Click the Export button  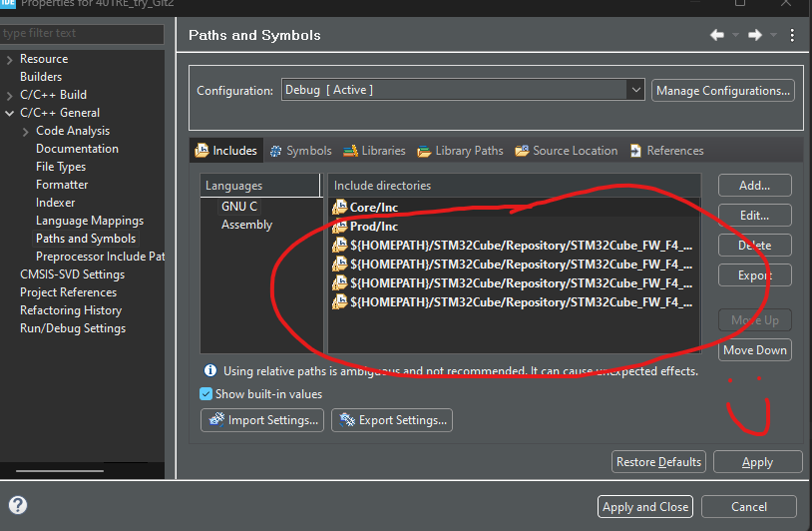754,275
